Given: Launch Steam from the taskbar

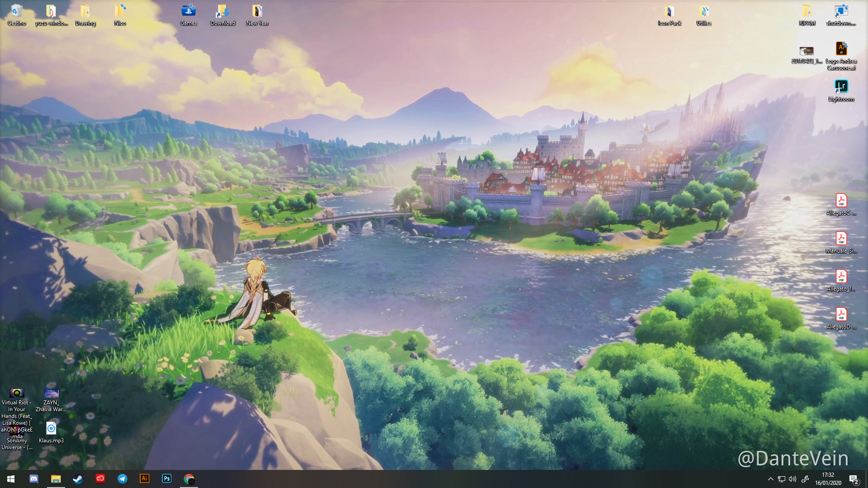Looking at the screenshot, I should point(78,479).
